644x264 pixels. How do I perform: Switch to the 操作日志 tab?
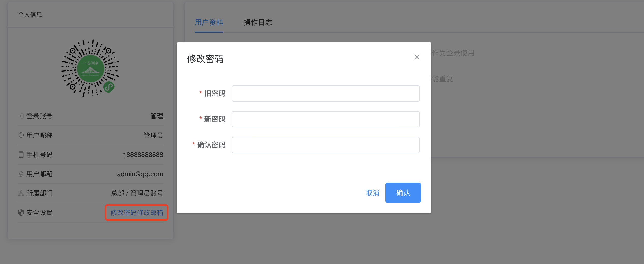257,23
